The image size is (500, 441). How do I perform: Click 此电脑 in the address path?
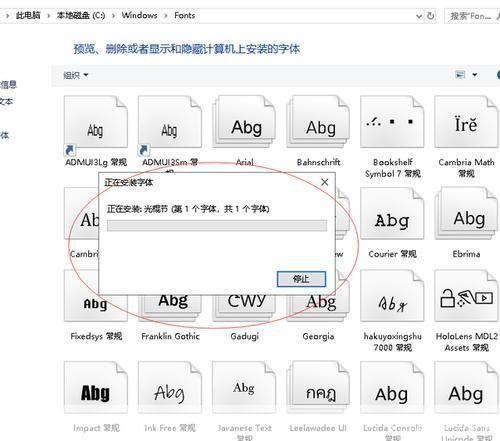point(28,15)
